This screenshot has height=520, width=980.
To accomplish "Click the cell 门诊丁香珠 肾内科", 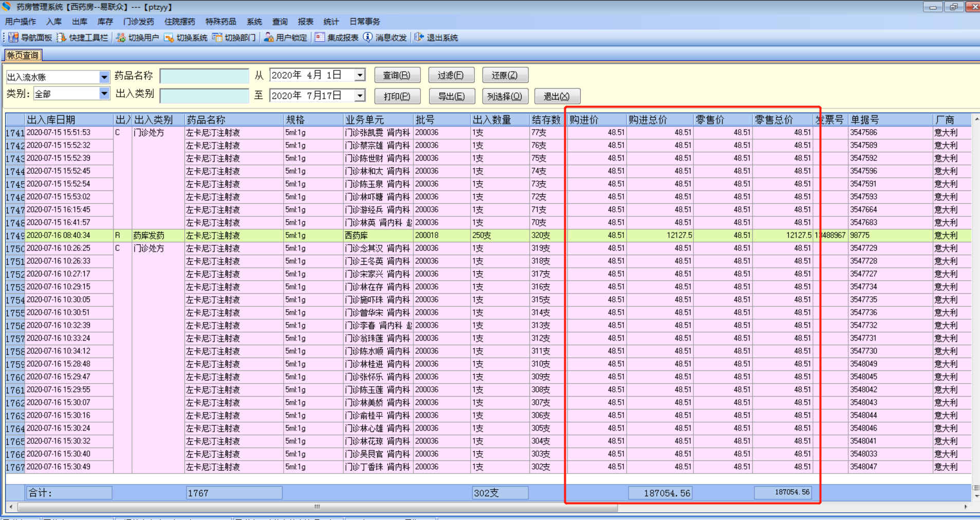I will 378,467.
